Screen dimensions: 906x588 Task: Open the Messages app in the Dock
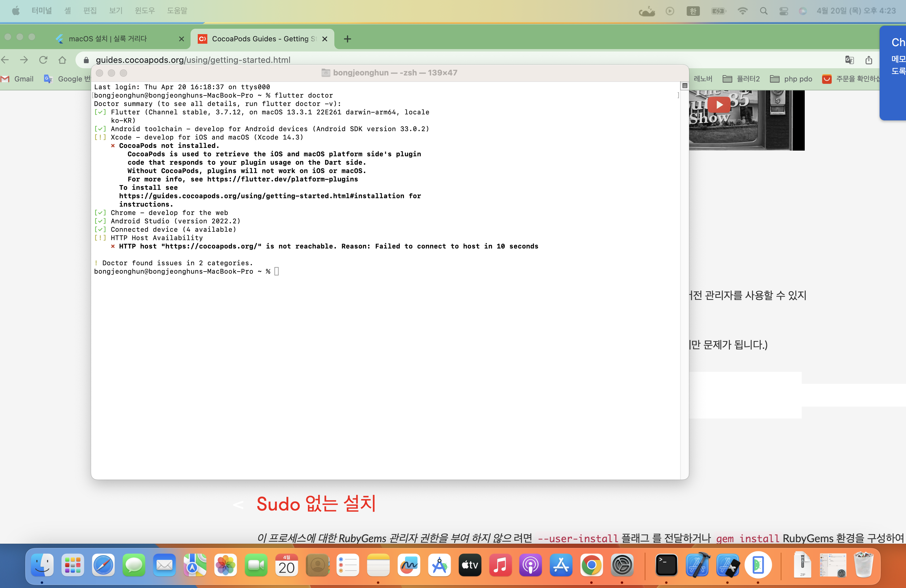(134, 565)
